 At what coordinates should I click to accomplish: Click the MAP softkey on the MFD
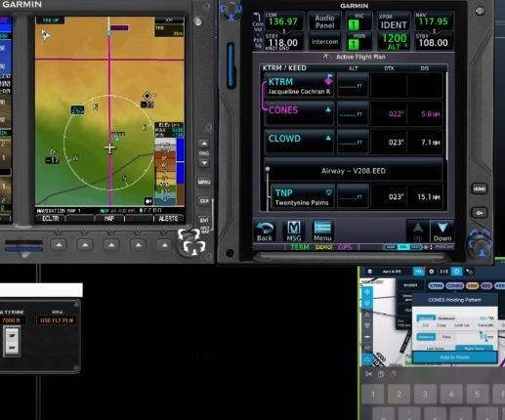(109, 219)
